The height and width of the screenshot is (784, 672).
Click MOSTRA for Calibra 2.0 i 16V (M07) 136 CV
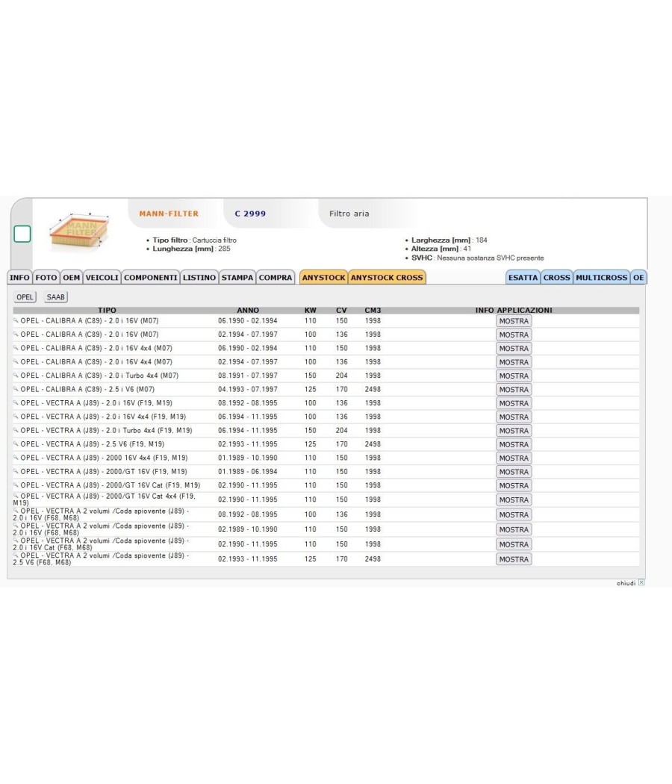pos(514,335)
